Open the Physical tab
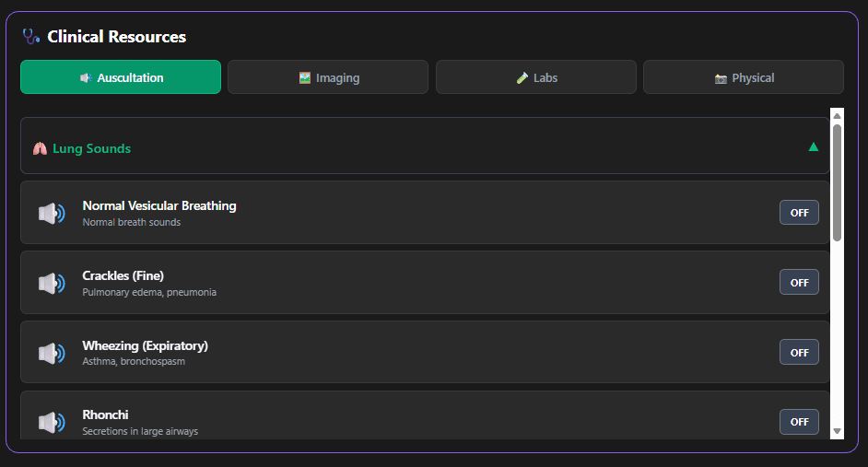Screen dimensions: 868x467 [743, 77]
